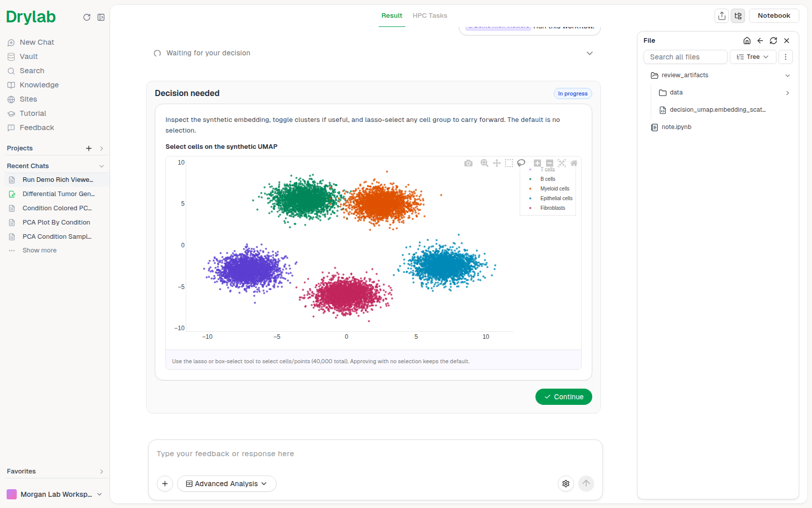Click the green Continue button
812x508 pixels.
point(563,397)
